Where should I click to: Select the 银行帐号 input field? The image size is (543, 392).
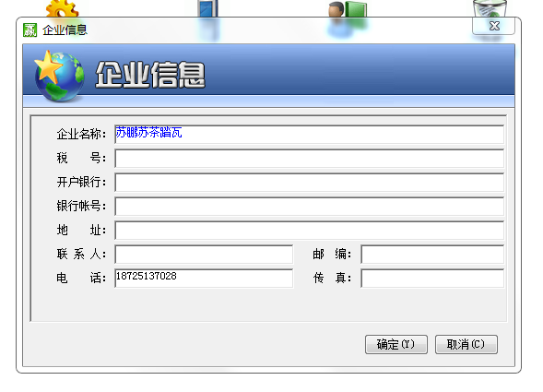[x=309, y=207]
